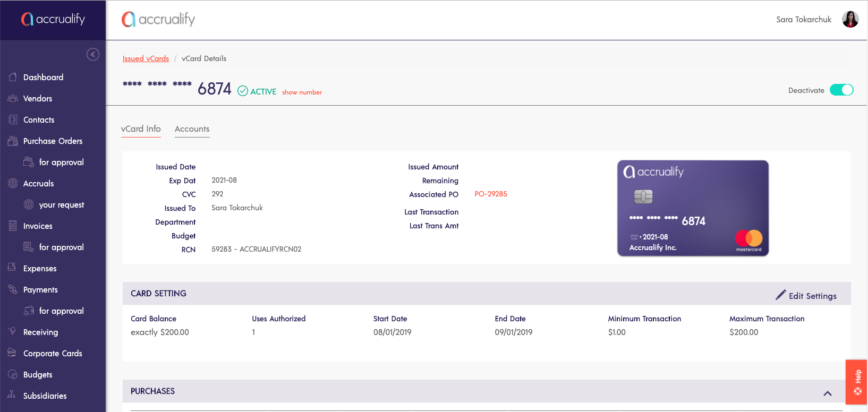Click the Start Date value 08/01/2019
This screenshot has height=412, width=868.
[393, 332]
